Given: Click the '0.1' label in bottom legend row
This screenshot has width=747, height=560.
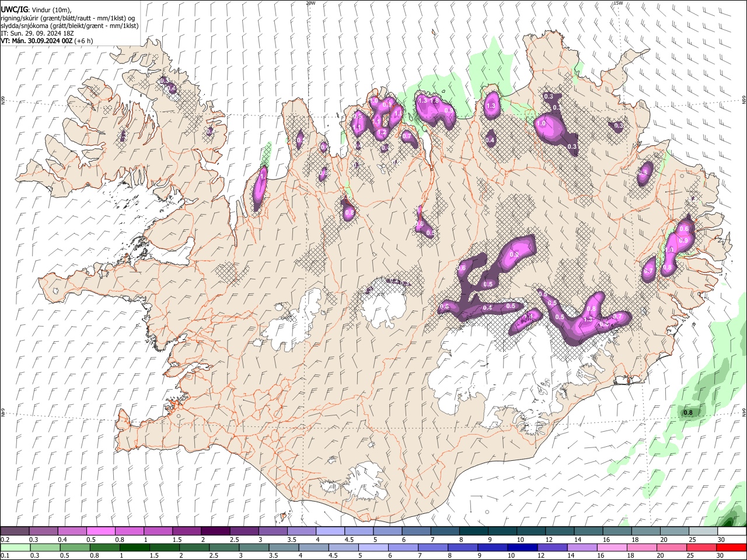Looking at the screenshot, I should 5,555.
